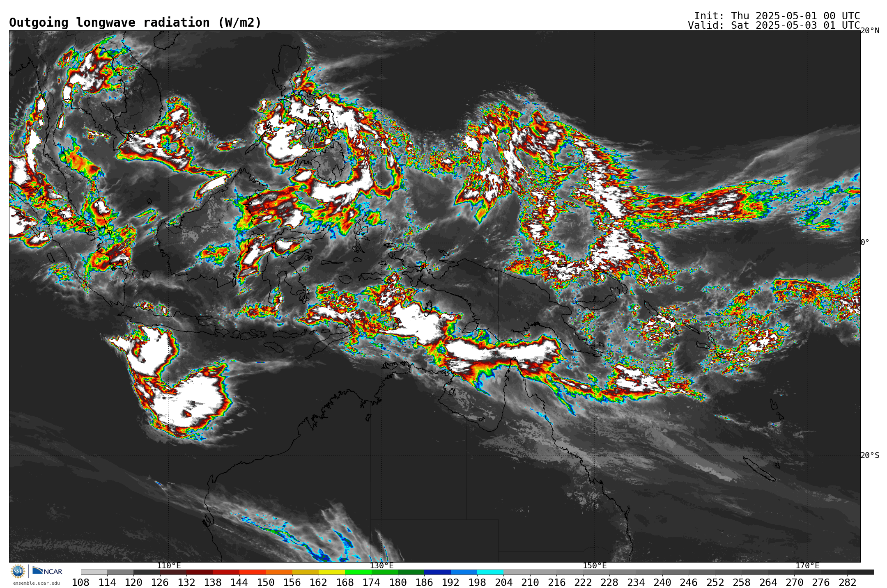The width and height of the screenshot is (887, 588).
Task: Pick the cyan colorbar swatch (198–204)
Action: (x=490, y=572)
